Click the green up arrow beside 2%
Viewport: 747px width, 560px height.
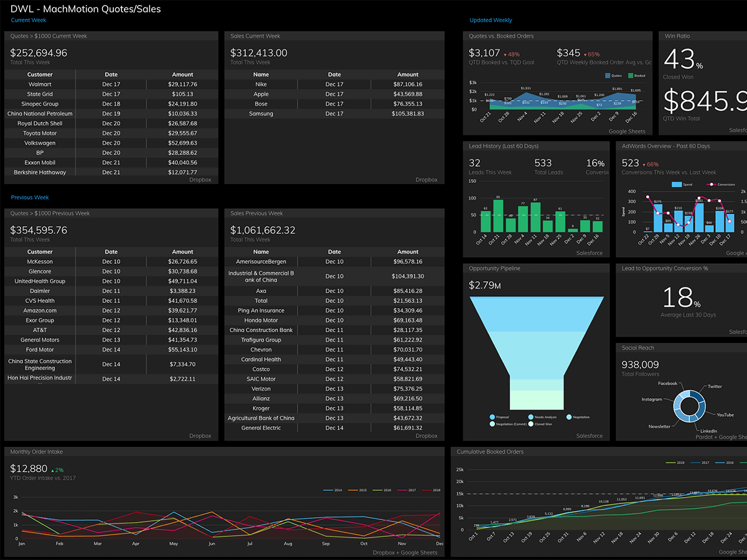52,470
